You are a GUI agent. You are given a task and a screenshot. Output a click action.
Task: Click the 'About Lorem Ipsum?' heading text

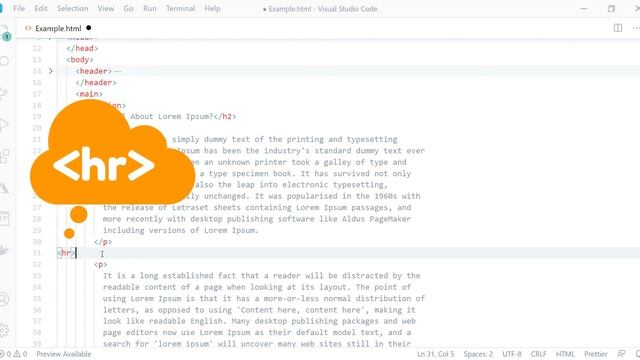click(x=172, y=116)
